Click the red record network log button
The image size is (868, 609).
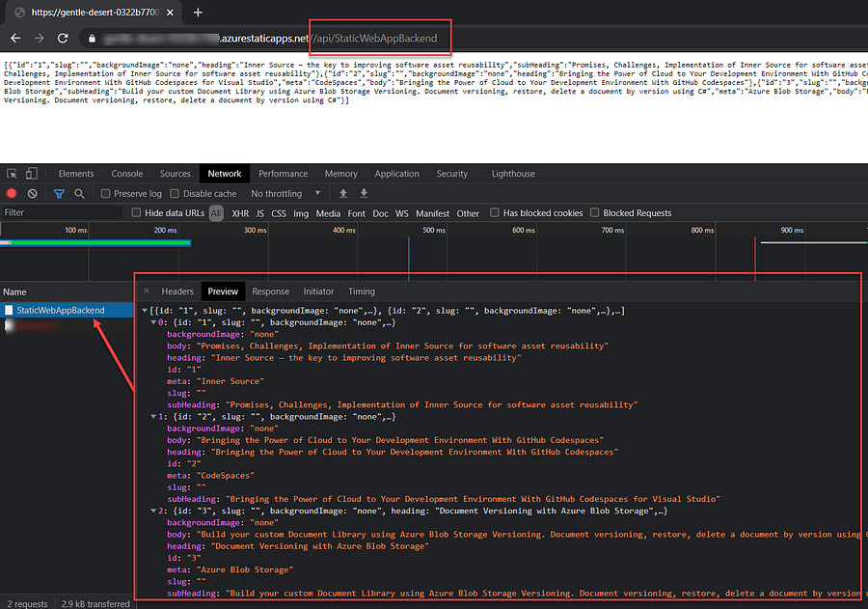tap(12, 194)
